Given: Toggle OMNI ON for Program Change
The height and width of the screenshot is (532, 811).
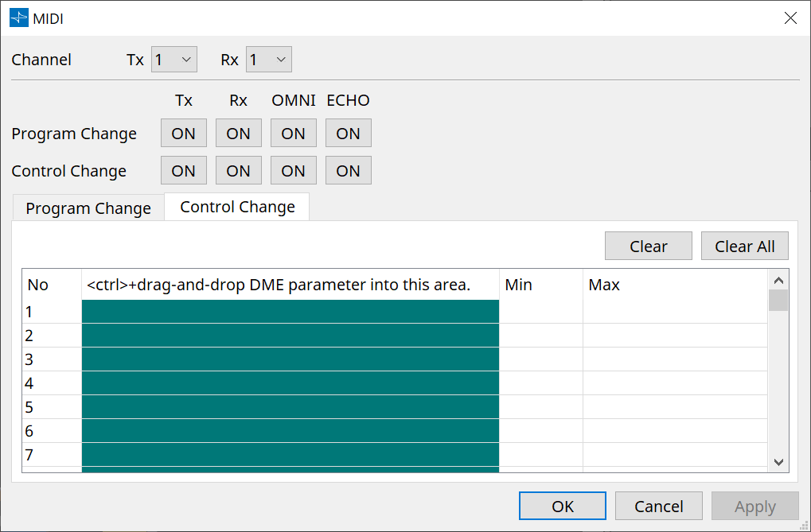Looking at the screenshot, I should coord(293,132).
